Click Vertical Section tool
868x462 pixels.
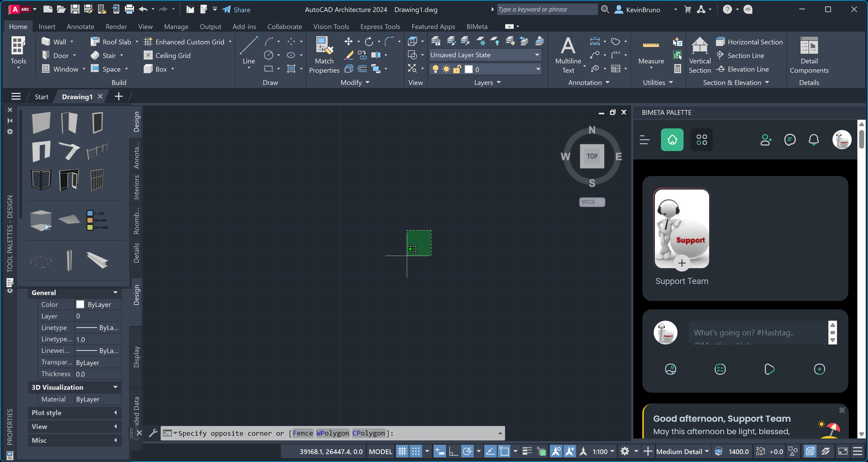(x=700, y=55)
